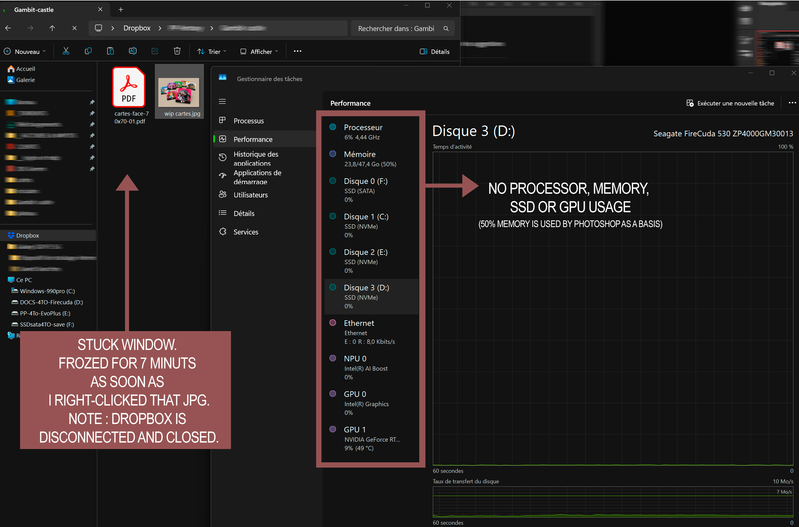Open the Nouveau dropdown
This screenshot has width=799, height=527.
point(25,51)
